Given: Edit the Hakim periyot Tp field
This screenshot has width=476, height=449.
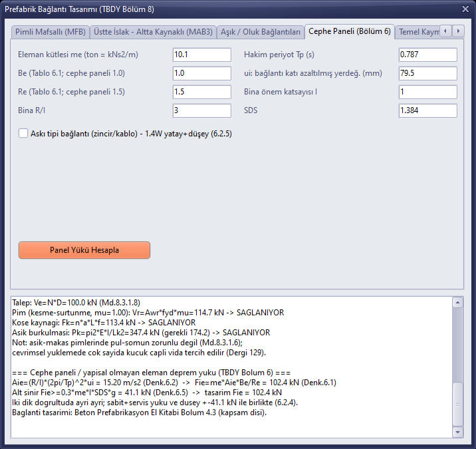Looking at the screenshot, I should pos(427,55).
